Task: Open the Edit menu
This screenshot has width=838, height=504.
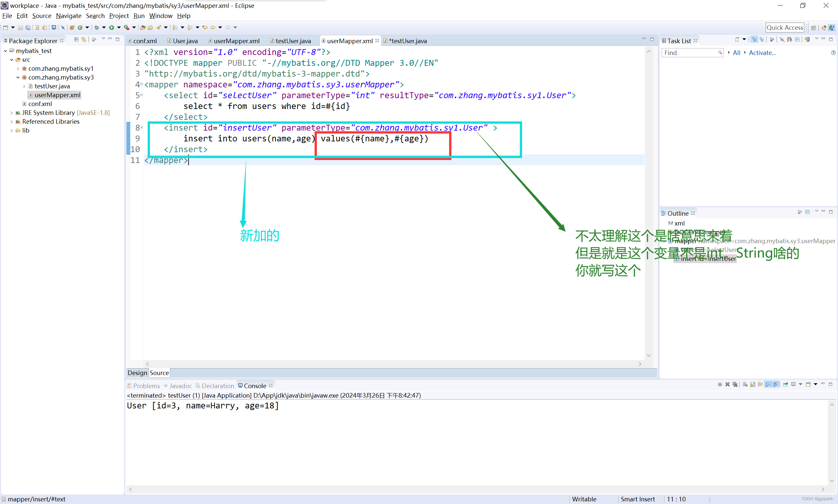Action: click(x=22, y=16)
